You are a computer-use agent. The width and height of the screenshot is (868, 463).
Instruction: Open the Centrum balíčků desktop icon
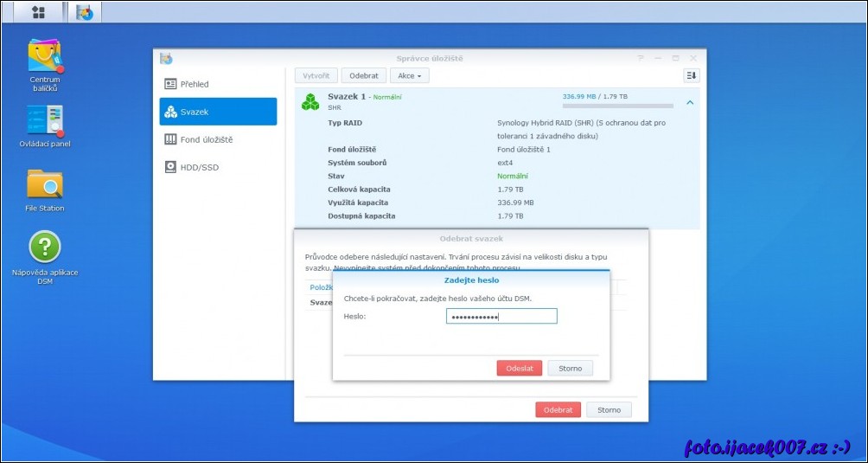(x=45, y=56)
